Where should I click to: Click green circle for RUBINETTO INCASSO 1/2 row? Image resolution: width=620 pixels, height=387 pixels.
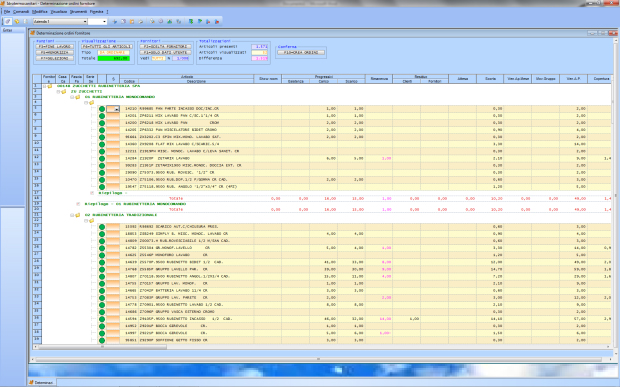pos(102,319)
